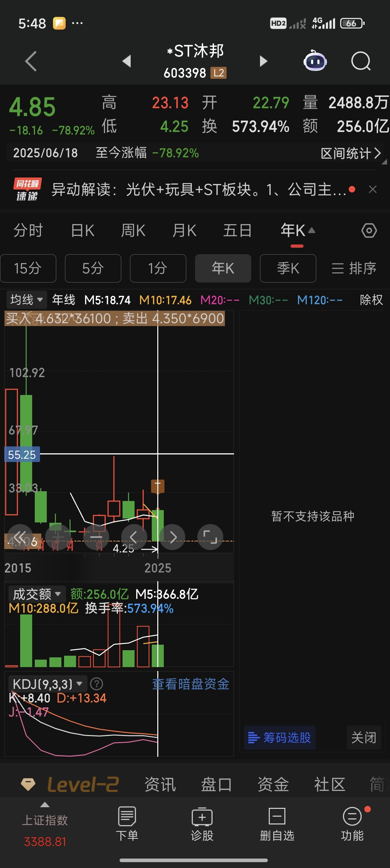Dismiss the news banner with X icon
Viewport: 390px width, 868px height.
click(372, 190)
